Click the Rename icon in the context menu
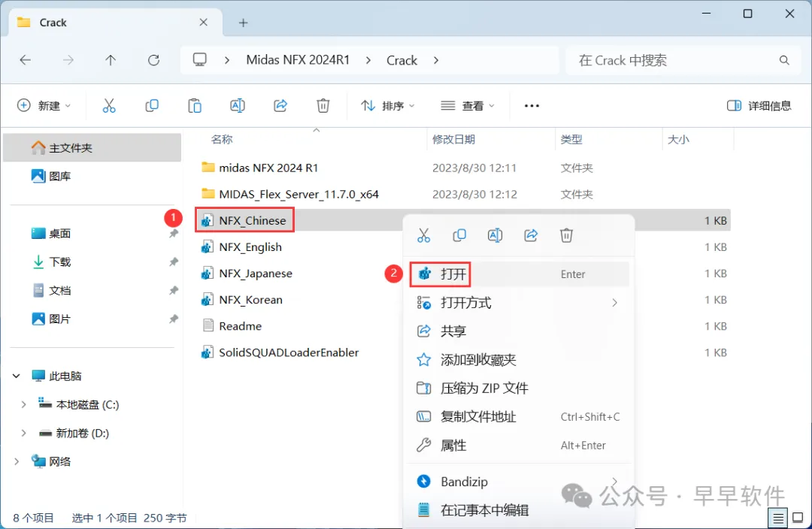This screenshot has width=812, height=529. coord(495,235)
